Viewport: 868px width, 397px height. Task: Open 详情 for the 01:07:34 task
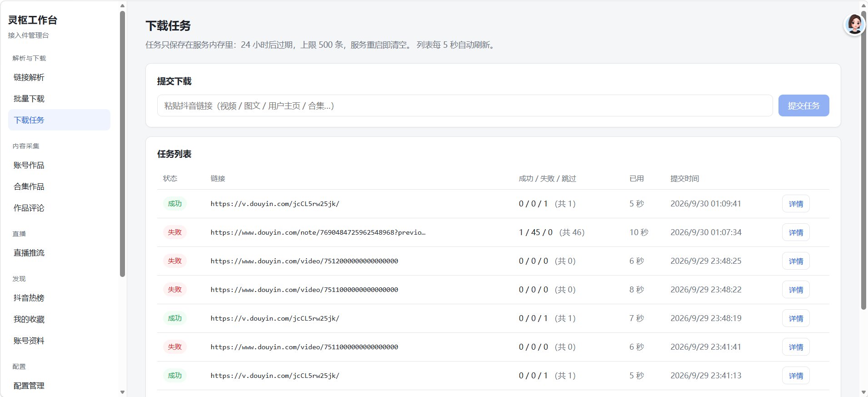pyautogui.click(x=796, y=232)
